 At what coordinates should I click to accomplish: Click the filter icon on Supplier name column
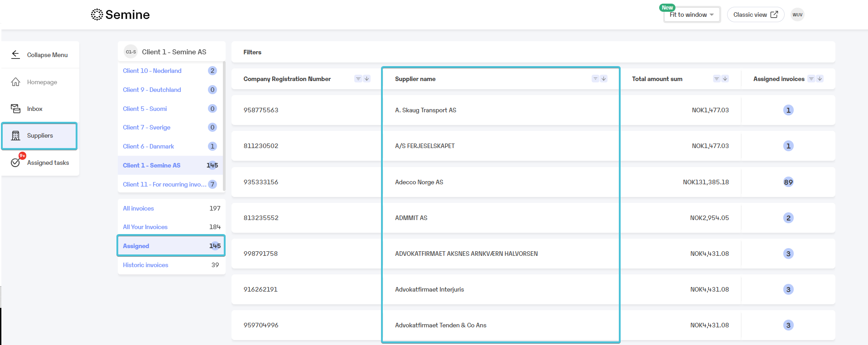click(x=595, y=79)
